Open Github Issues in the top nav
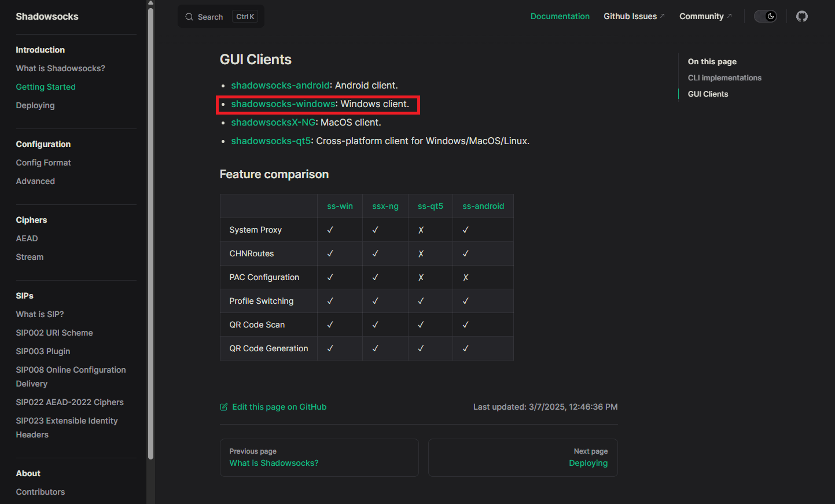This screenshot has width=835, height=504. coord(630,16)
